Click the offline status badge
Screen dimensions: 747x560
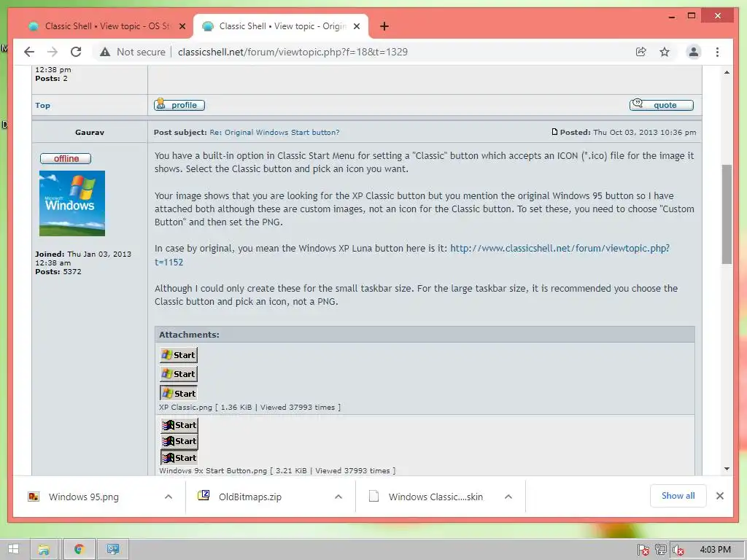(x=66, y=158)
